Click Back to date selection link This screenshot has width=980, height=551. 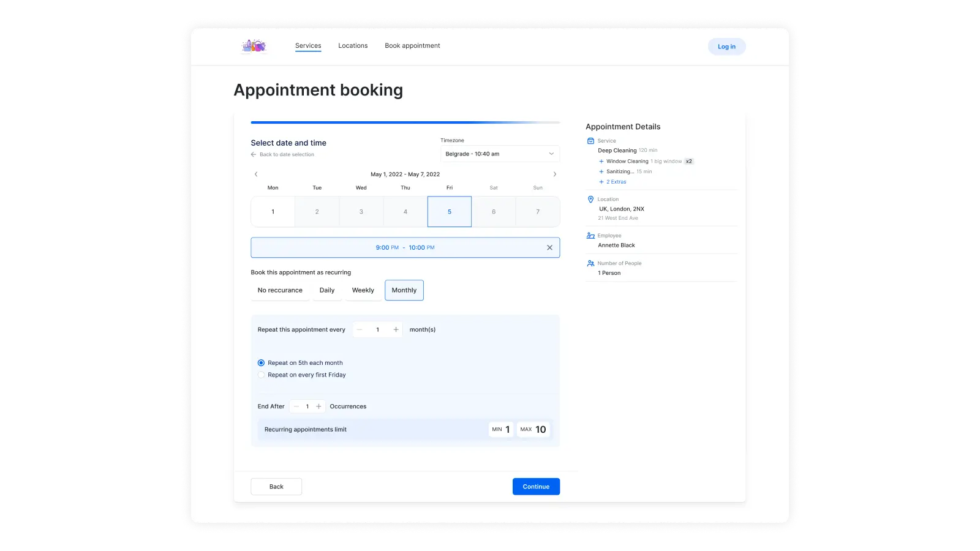(x=287, y=154)
